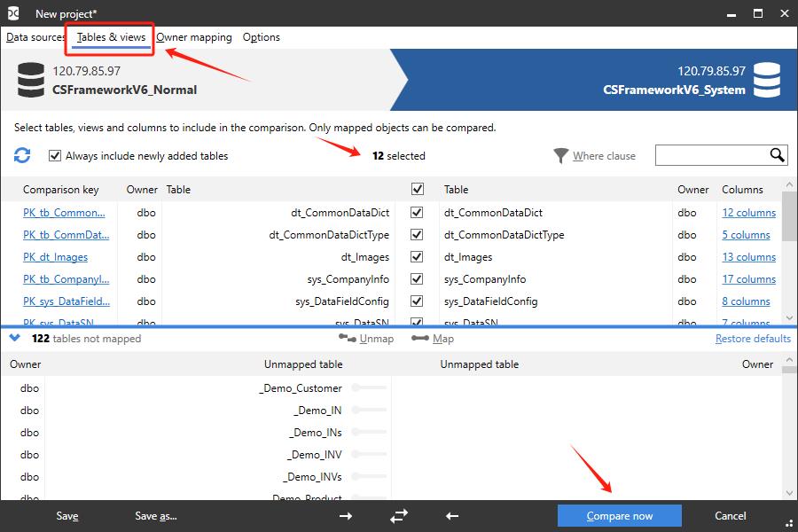Open comparison key PK_dt_Images
798x532 pixels.
click(55, 257)
